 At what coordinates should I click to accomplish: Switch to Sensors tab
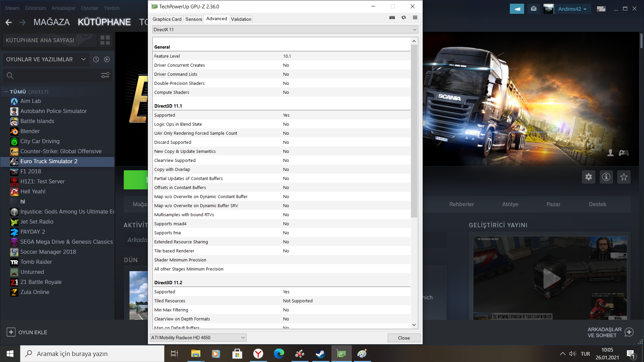[x=194, y=19]
